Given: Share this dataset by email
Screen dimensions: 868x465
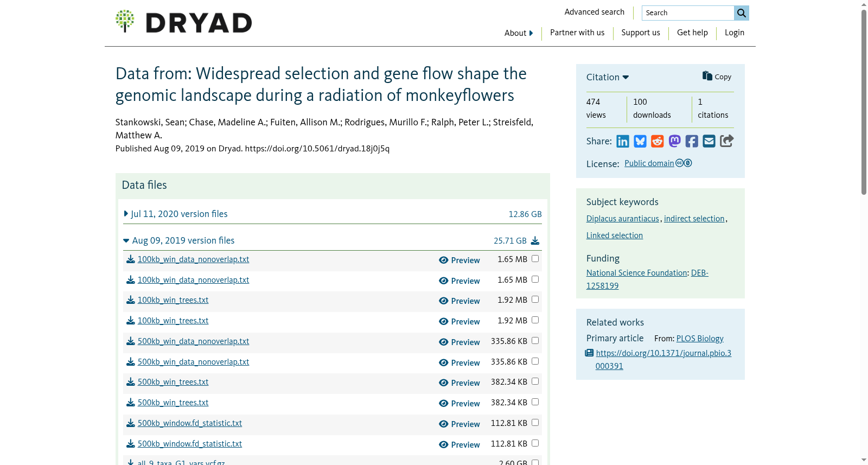Looking at the screenshot, I should 709,142.
